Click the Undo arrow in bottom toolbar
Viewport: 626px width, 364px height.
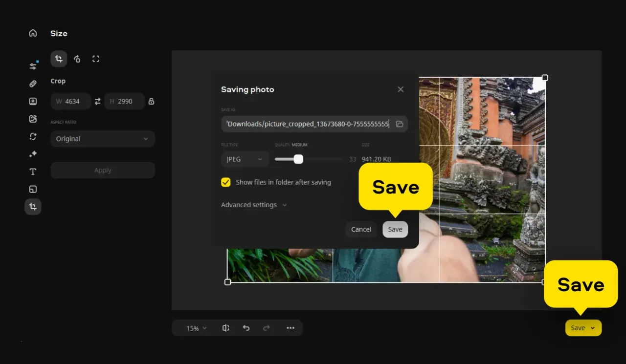[246, 328]
